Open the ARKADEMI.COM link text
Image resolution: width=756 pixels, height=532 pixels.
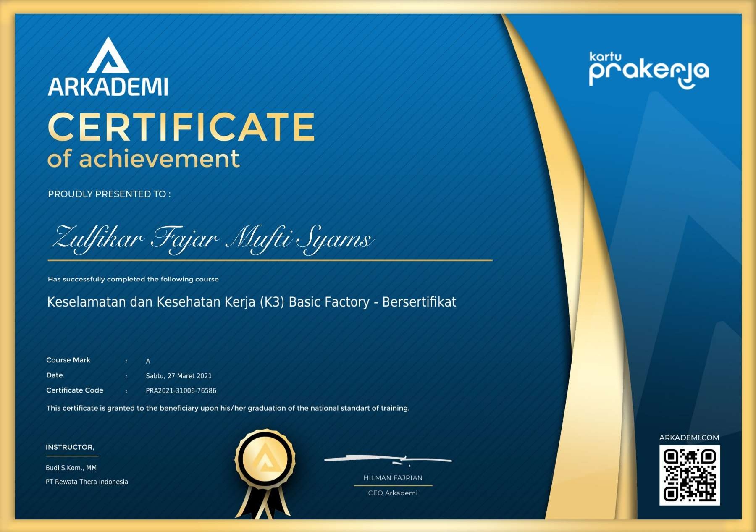pos(689,438)
